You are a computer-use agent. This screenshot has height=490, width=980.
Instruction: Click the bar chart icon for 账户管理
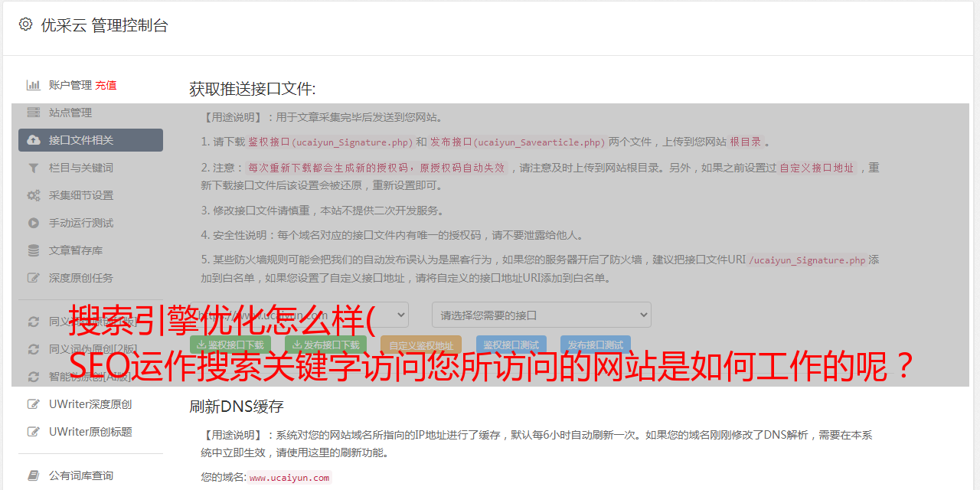pyautogui.click(x=34, y=85)
